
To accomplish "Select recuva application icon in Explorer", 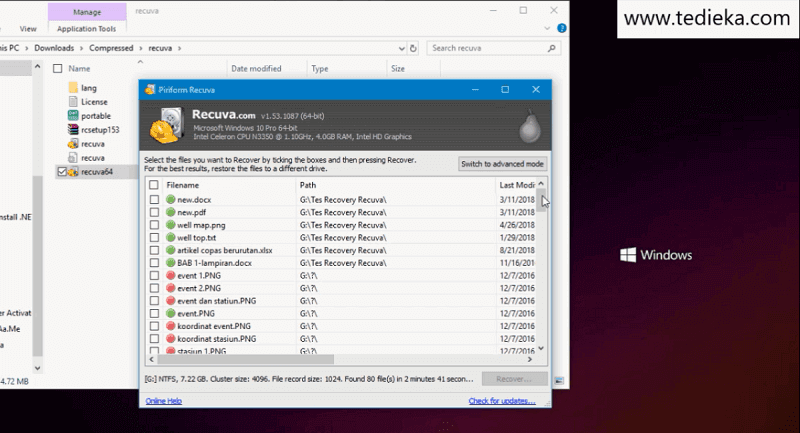I will (x=73, y=144).
